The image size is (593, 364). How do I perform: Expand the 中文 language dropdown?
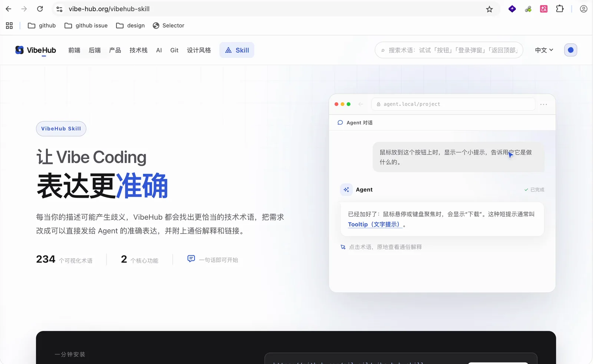pyautogui.click(x=544, y=50)
